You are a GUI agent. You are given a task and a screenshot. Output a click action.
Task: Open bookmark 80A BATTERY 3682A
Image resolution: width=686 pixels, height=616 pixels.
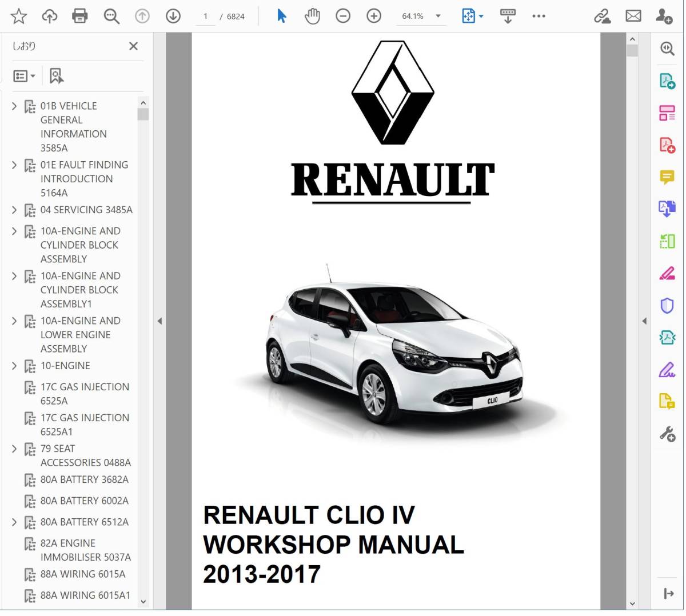click(84, 479)
